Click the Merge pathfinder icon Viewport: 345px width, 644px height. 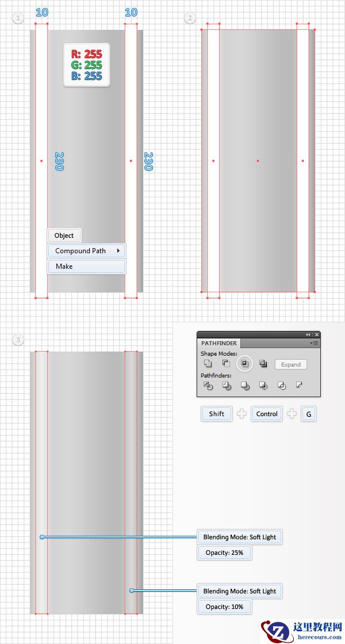coord(245,386)
